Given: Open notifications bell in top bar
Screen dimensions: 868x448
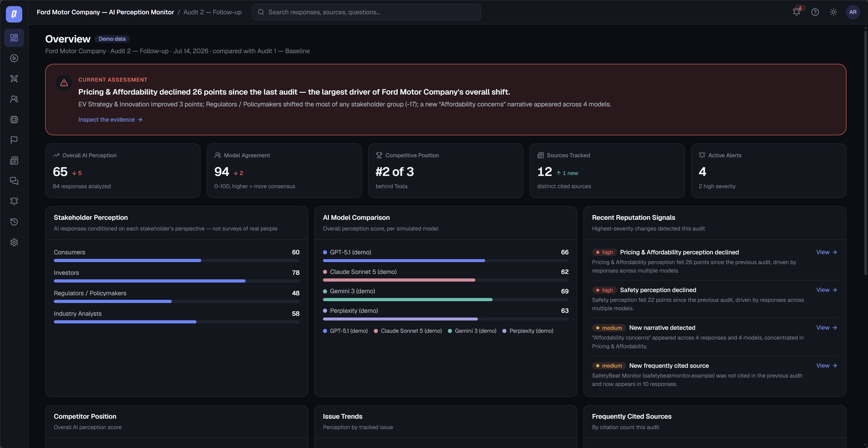Looking at the screenshot, I should [x=796, y=12].
